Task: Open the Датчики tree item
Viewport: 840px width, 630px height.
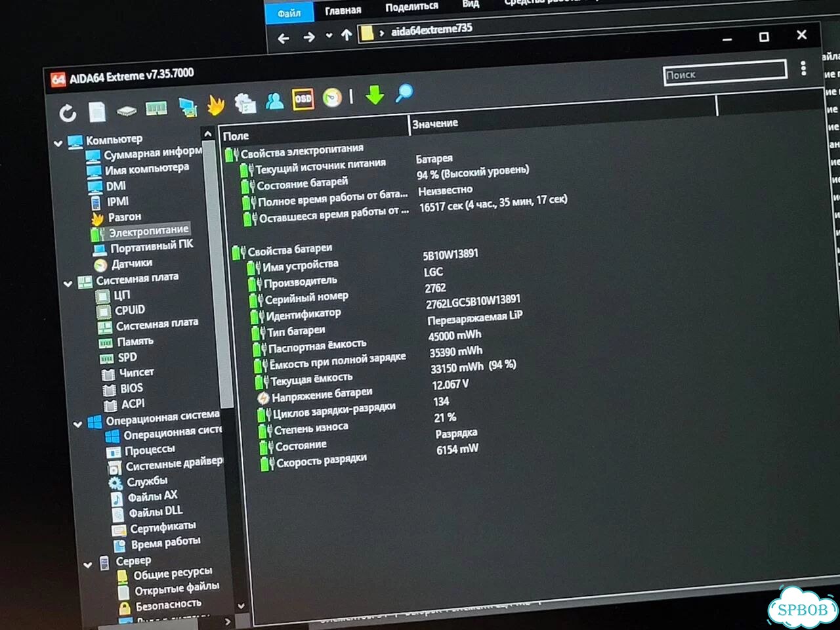Action: (x=123, y=264)
